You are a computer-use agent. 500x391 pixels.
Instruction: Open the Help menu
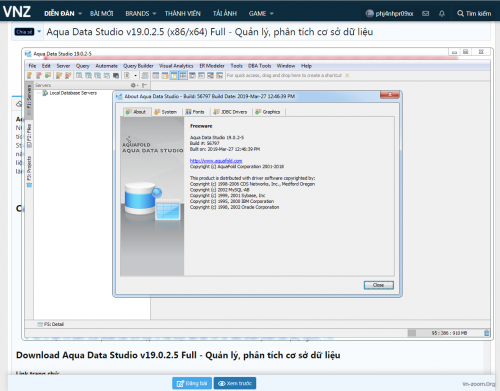point(306,66)
